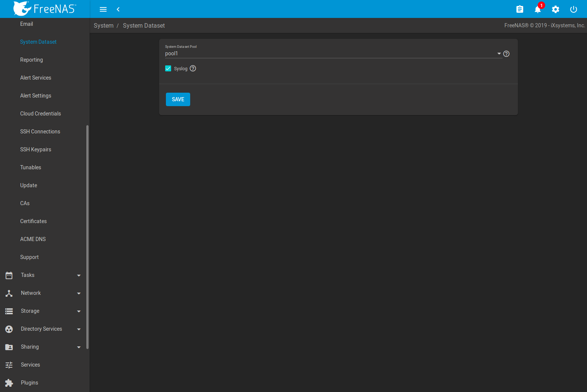Click the collapse sidebar chevron icon

118,9
